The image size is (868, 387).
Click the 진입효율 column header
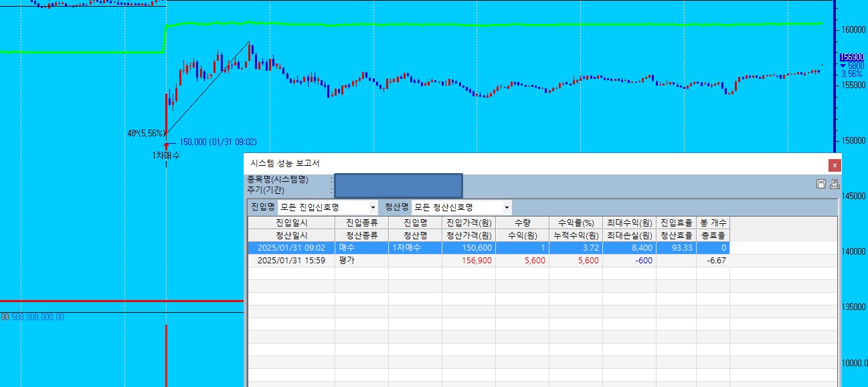[x=676, y=223]
